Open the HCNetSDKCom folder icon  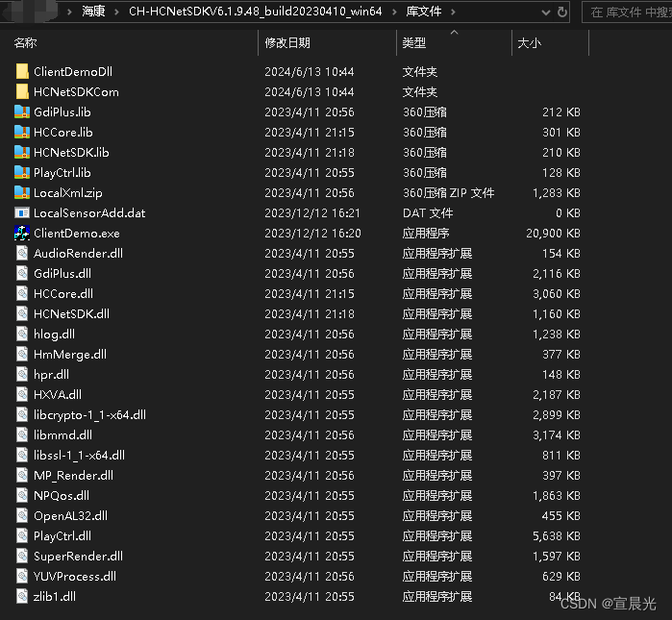pyautogui.click(x=22, y=91)
